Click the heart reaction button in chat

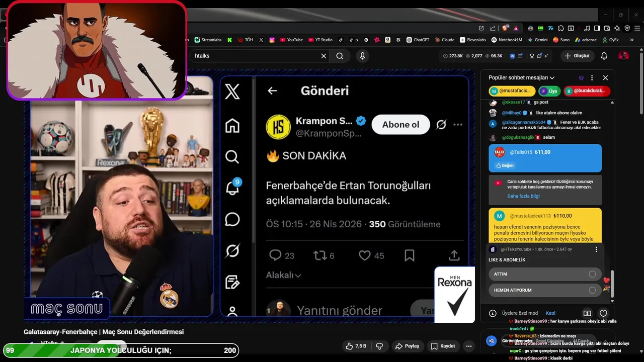point(603,313)
